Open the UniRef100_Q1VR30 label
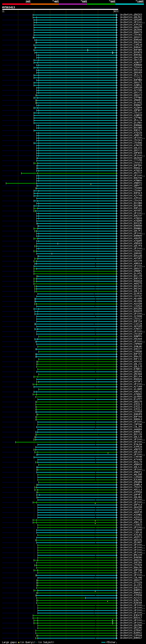 coord(131,294)
